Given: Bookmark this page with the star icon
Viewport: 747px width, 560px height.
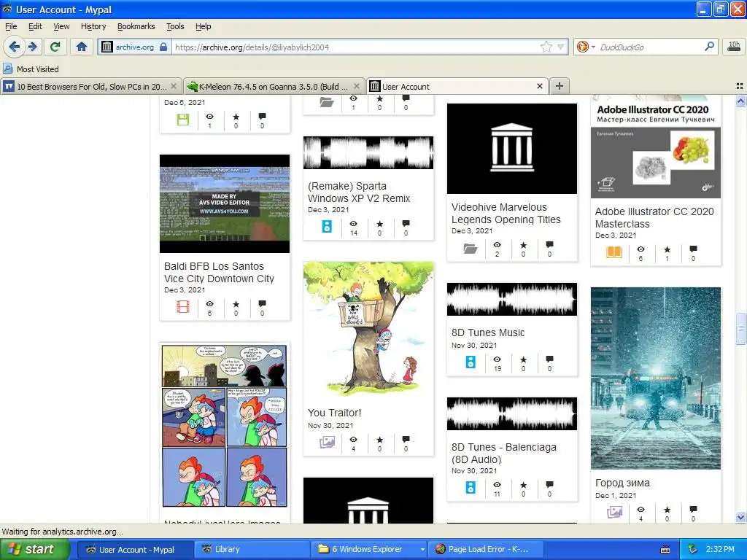Looking at the screenshot, I should pos(546,47).
